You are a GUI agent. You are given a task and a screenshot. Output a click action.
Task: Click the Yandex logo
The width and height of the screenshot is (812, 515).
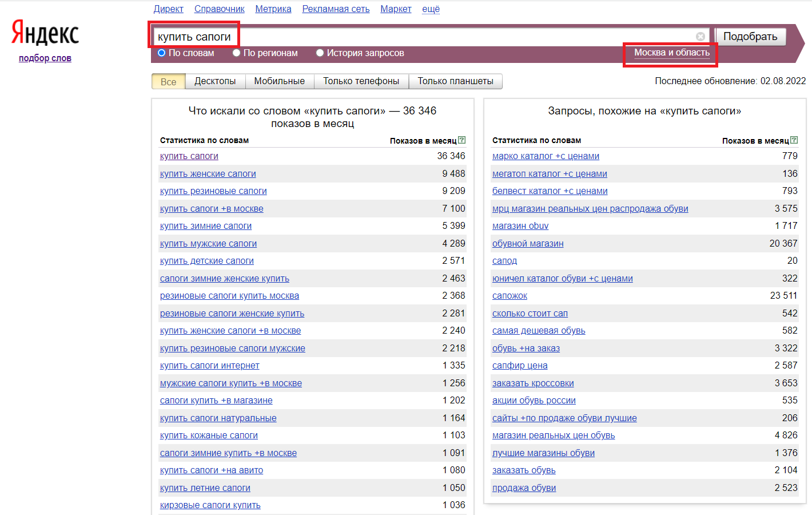[x=45, y=33]
